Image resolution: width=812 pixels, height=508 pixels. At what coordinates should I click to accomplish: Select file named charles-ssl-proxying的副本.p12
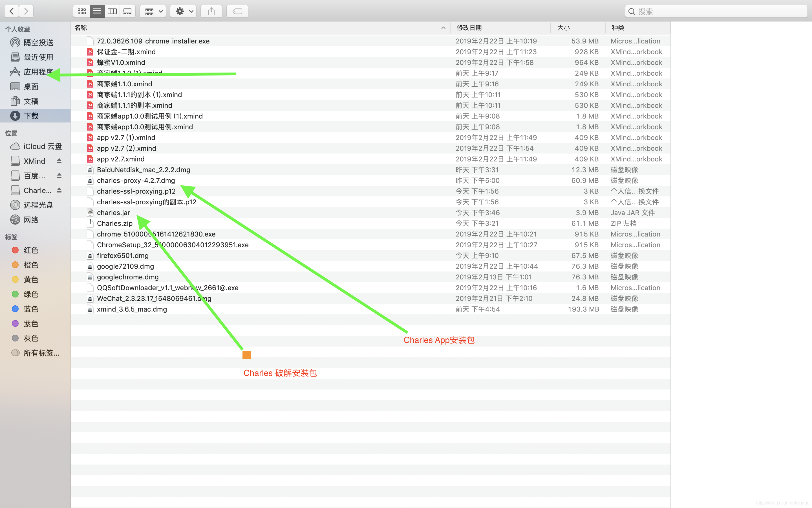click(x=147, y=202)
